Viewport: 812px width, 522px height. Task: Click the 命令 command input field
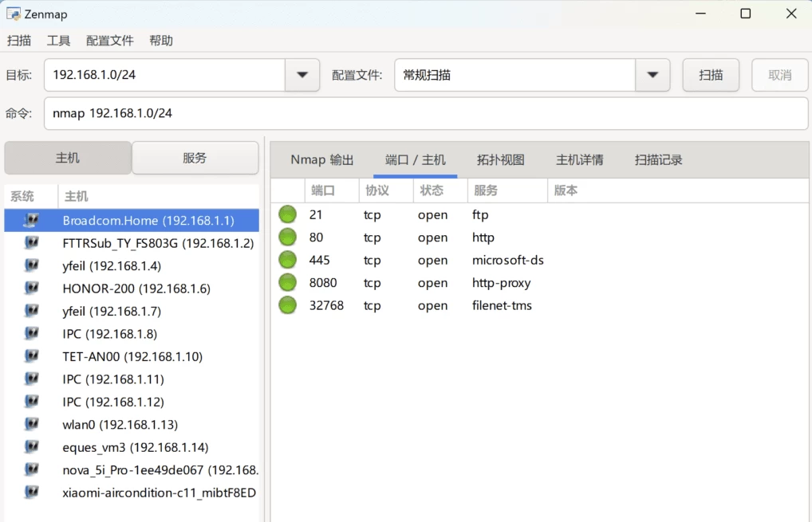click(425, 113)
